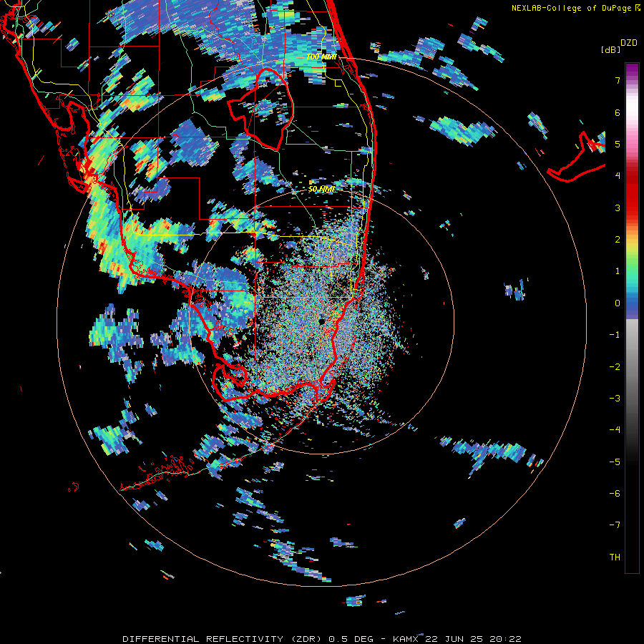Screen dimensions: 644x644
Task: Click the -3 value on color scale
Action: (615, 399)
